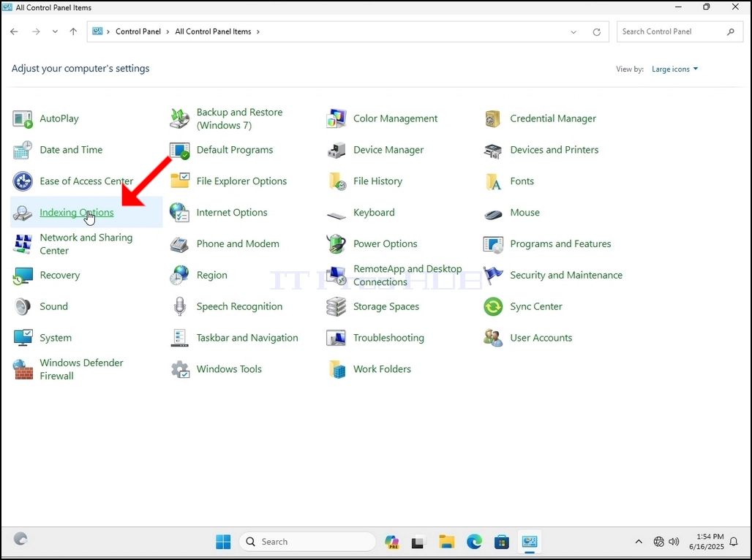Click the Sync Center icon

(493, 306)
